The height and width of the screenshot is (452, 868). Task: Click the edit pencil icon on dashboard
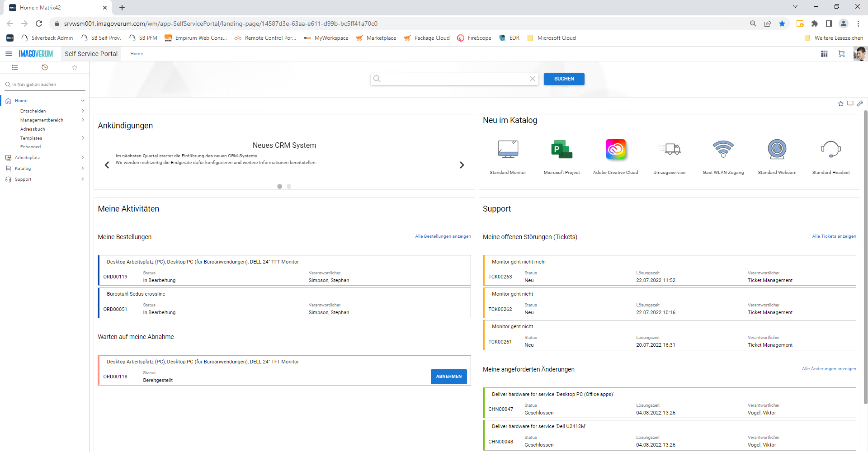[x=860, y=104]
